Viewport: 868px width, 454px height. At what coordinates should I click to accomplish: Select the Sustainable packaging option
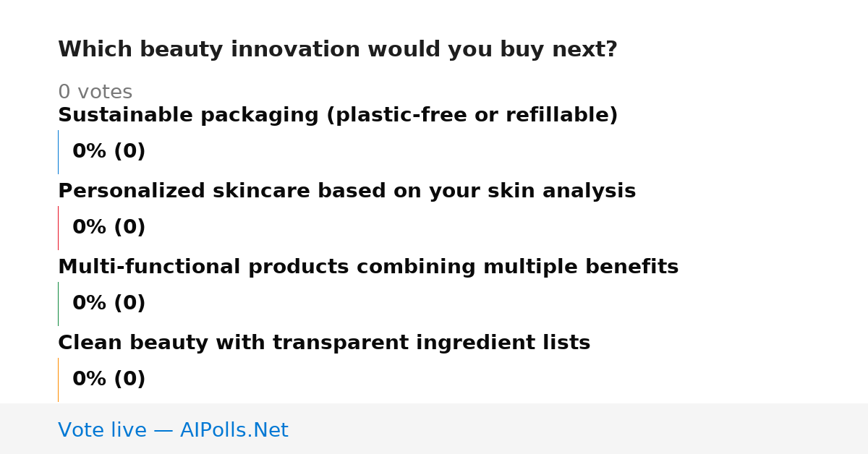[x=338, y=116]
